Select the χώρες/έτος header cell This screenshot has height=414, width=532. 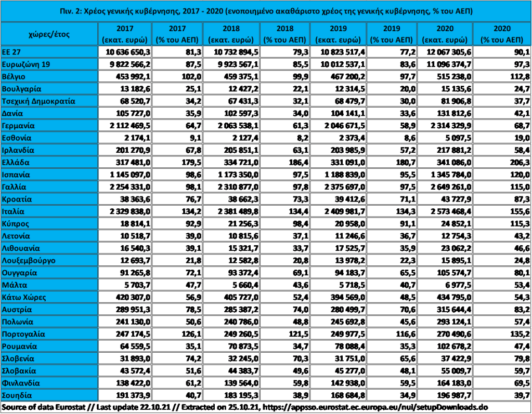(x=49, y=34)
